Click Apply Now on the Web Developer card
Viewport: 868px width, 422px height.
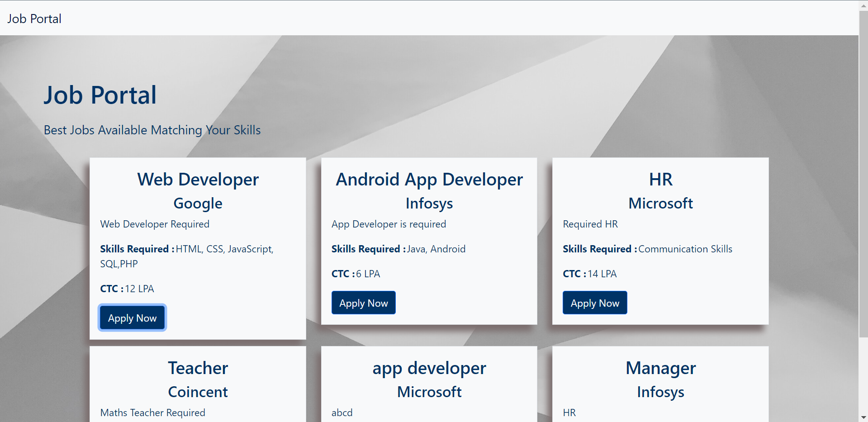[132, 318]
